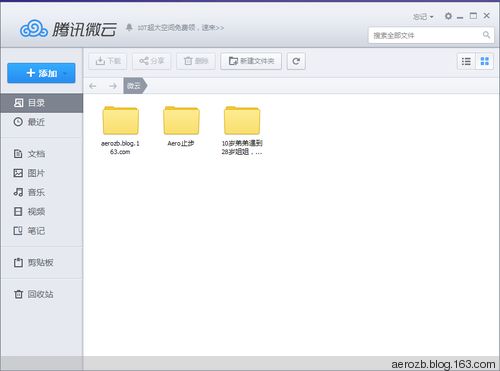This screenshot has width=500, height=371.
Task: Create a new folder with 新建文件夹
Action: [251, 61]
